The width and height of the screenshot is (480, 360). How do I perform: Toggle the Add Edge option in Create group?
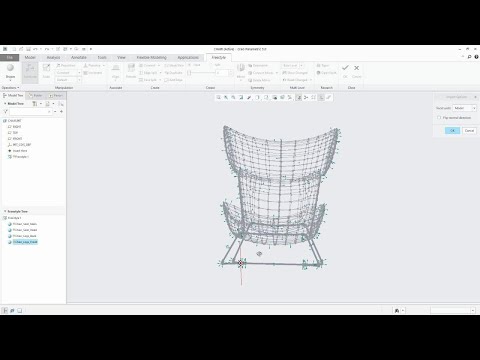[x=173, y=80]
